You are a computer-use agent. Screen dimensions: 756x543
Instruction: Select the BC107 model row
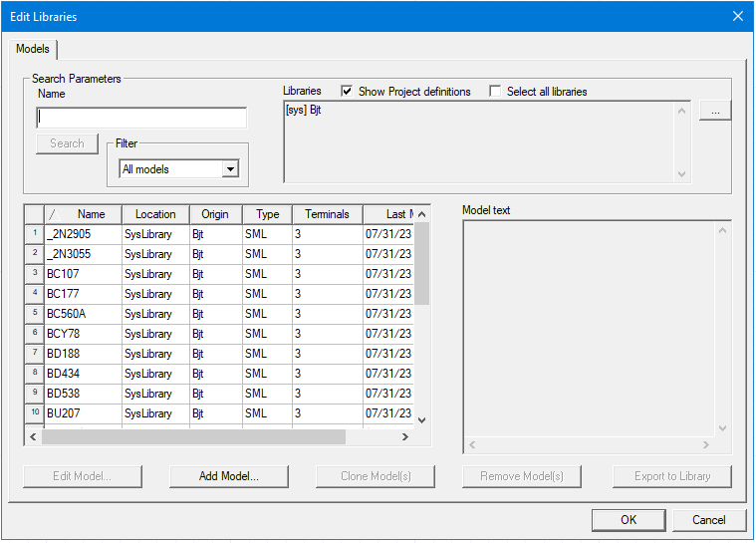tap(83, 274)
